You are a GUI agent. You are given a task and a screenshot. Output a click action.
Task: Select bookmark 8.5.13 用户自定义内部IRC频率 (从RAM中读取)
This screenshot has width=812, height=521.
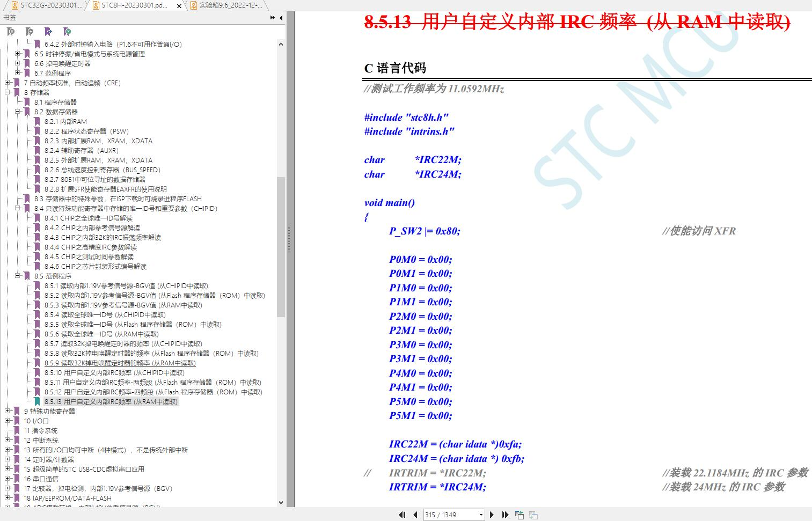[111, 402]
